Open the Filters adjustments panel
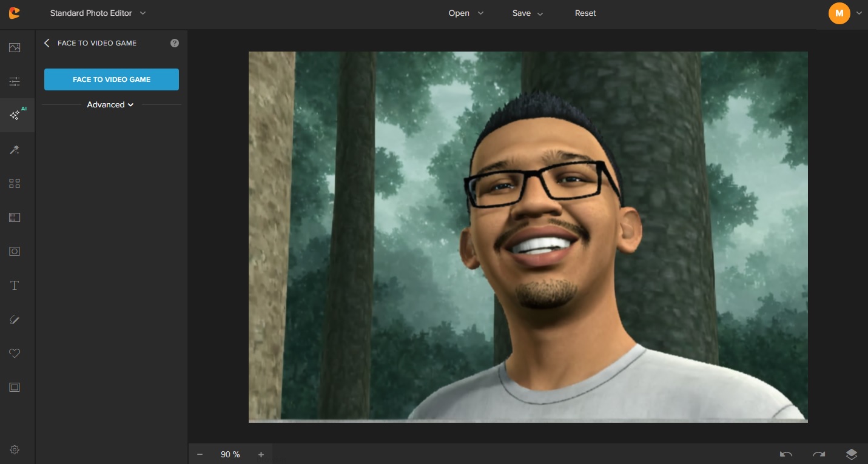Screen dimensions: 868x464 click(15, 81)
